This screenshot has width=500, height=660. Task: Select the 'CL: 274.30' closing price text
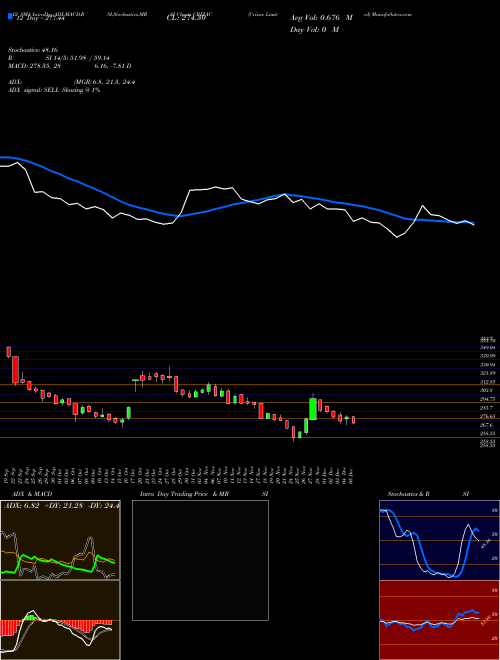pyautogui.click(x=186, y=19)
